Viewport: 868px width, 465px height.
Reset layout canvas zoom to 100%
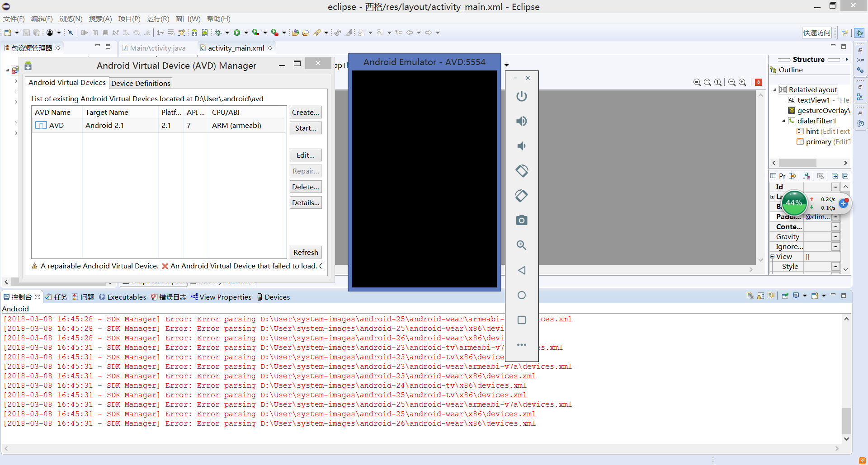tap(718, 82)
